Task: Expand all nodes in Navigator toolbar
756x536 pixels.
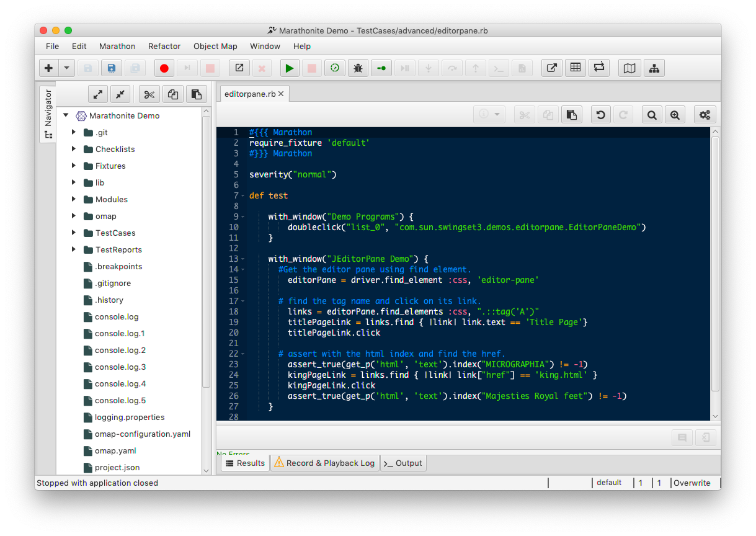Action: [98, 94]
